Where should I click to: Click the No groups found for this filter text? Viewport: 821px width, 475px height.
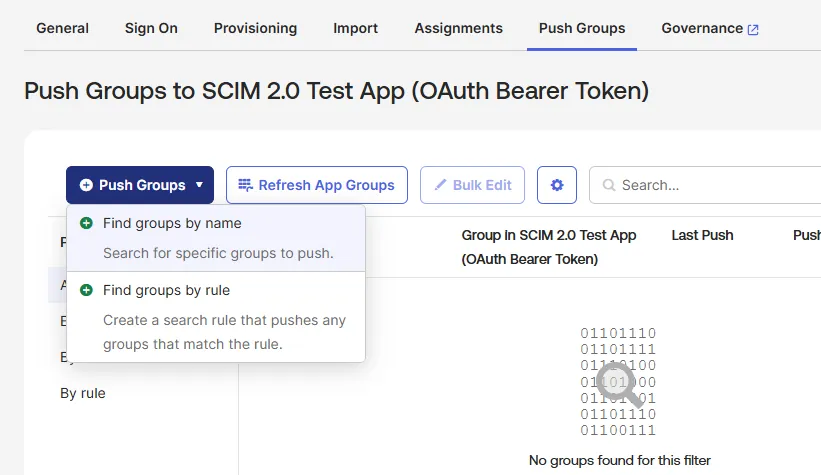tap(619, 460)
